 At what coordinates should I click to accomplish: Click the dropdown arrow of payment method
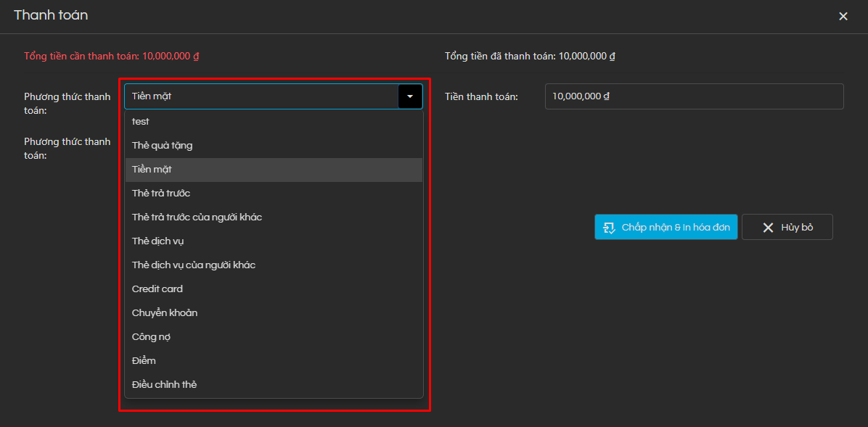(410, 96)
